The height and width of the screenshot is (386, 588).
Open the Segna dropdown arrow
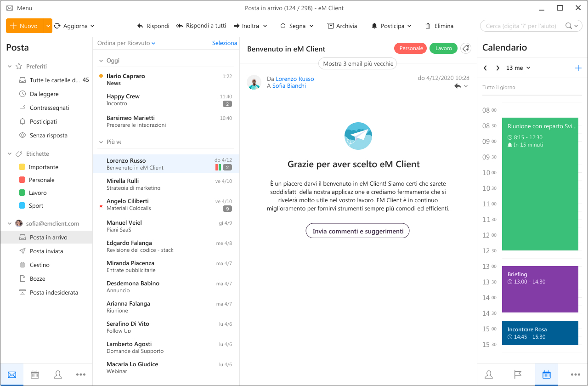(311, 26)
